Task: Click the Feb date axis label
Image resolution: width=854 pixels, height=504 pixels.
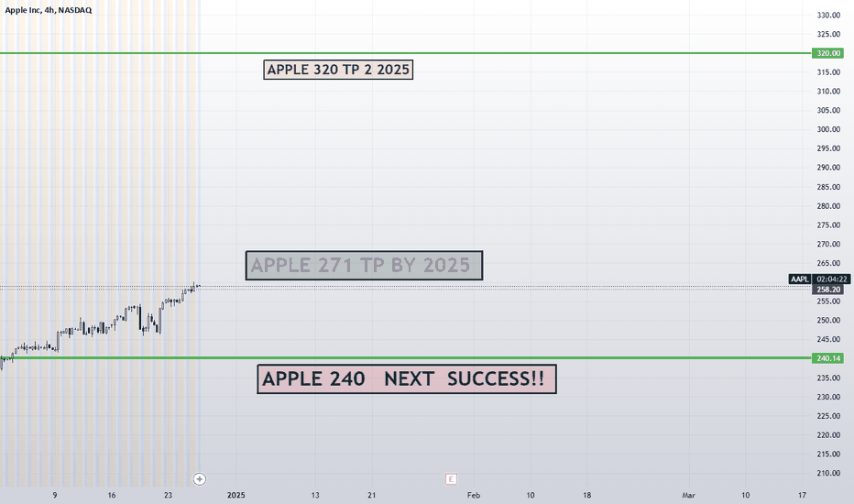Action: pyautogui.click(x=474, y=495)
